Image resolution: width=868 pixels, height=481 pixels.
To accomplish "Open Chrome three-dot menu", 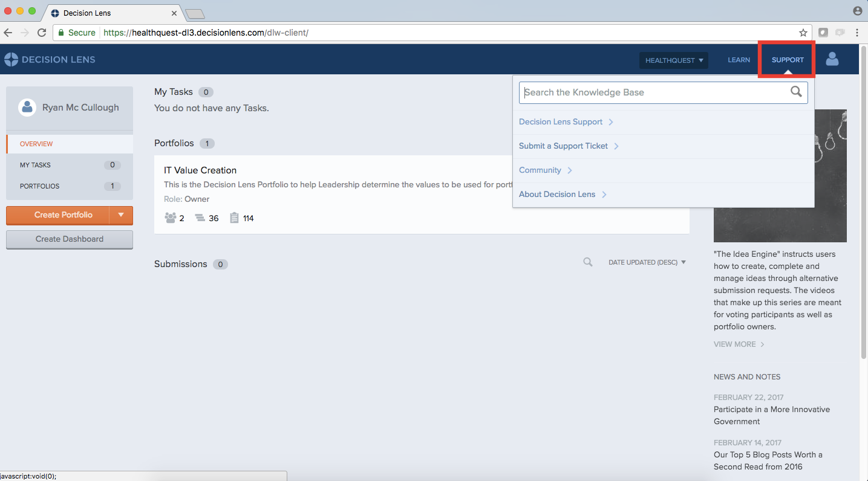I will [857, 33].
